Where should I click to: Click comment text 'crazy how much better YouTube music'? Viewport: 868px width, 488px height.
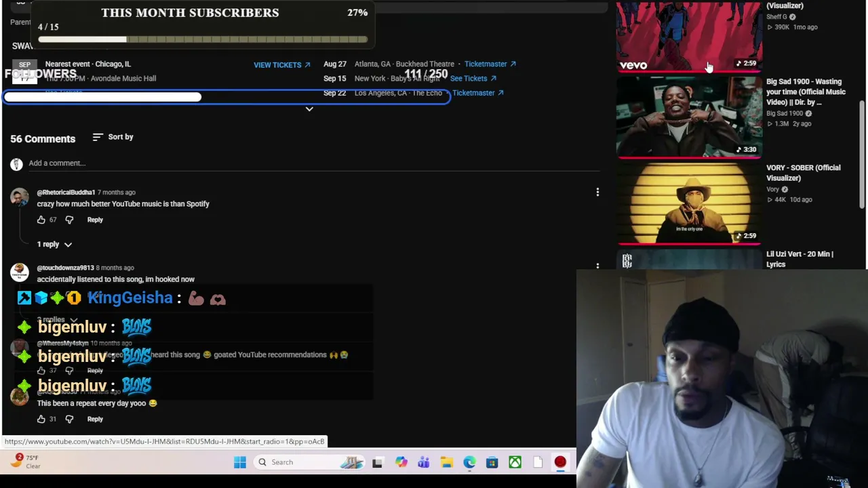[123, 204]
